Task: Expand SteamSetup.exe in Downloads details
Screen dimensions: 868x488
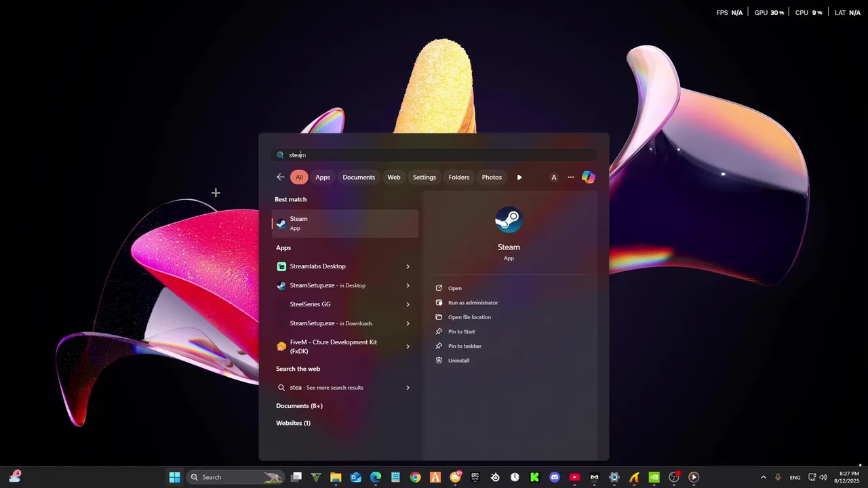Action: point(408,323)
